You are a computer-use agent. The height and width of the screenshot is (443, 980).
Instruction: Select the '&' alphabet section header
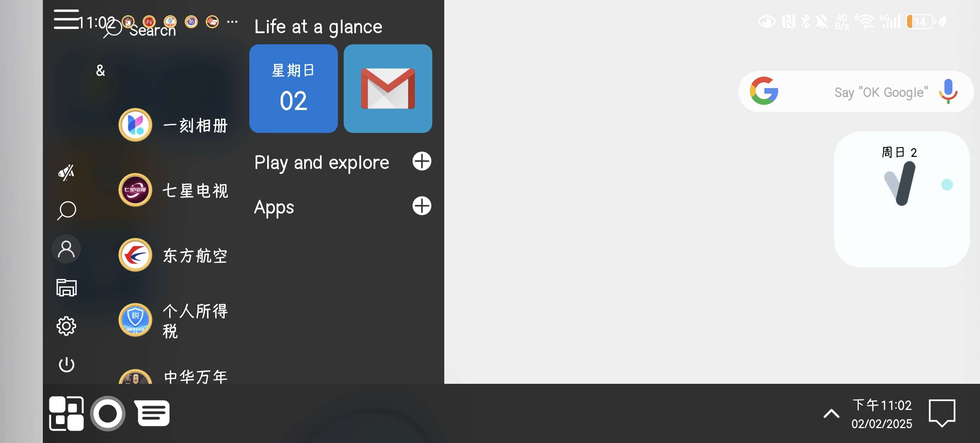[x=101, y=70]
